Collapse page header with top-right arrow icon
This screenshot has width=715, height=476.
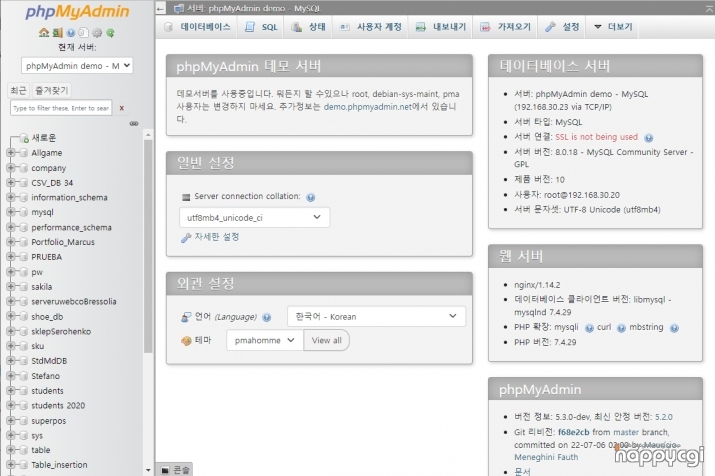(x=710, y=8)
